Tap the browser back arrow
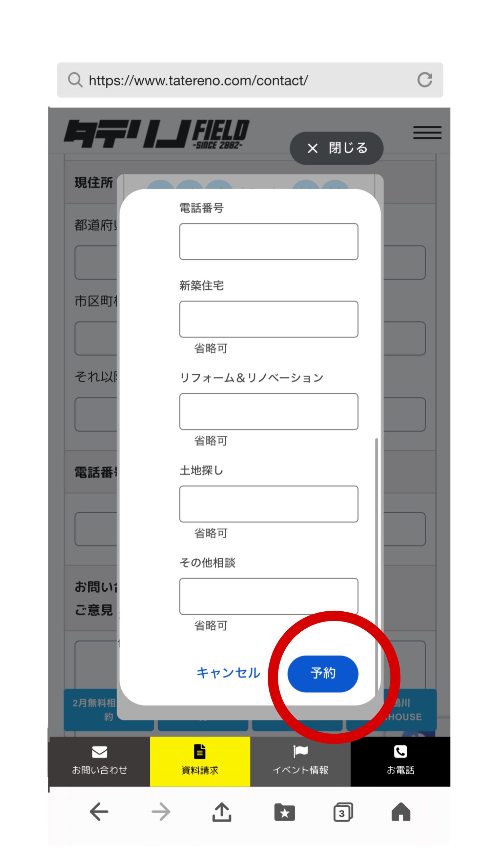Screen dimensions: 488x868 pos(99,812)
